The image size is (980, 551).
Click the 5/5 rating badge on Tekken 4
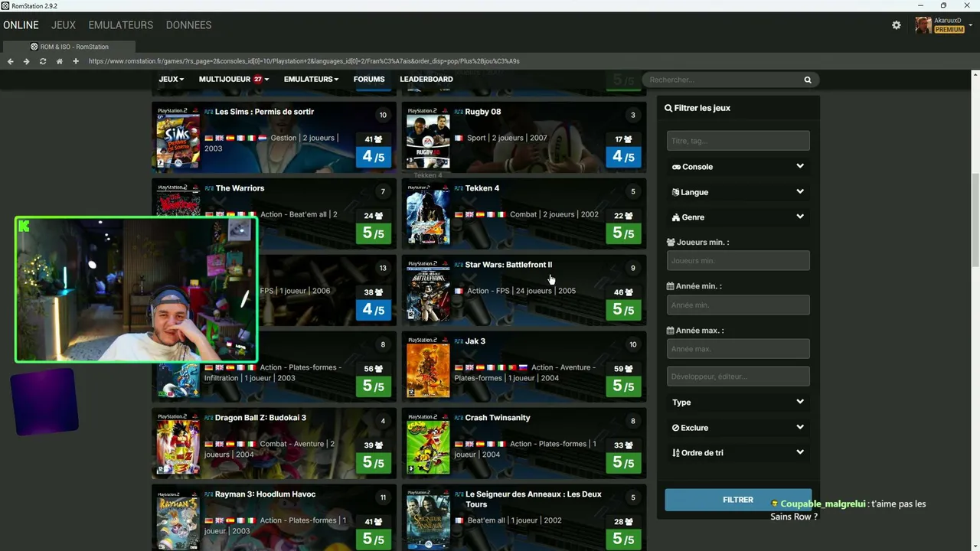[623, 233]
